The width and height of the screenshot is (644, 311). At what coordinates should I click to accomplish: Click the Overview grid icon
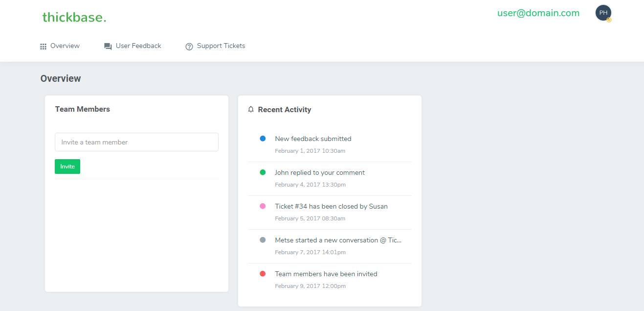[x=44, y=47]
